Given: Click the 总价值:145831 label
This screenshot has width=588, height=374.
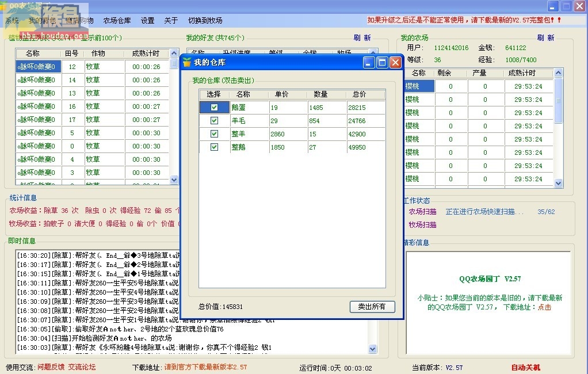Looking at the screenshot, I should click(220, 307).
